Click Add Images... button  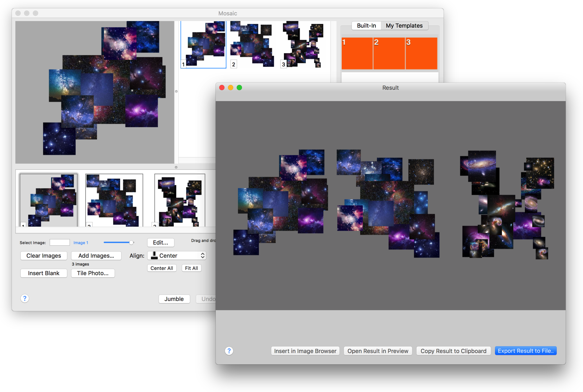tap(96, 255)
